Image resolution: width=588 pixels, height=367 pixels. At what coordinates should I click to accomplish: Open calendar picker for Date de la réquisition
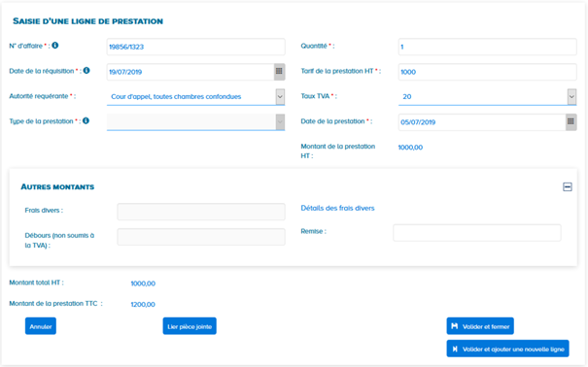coord(279,72)
